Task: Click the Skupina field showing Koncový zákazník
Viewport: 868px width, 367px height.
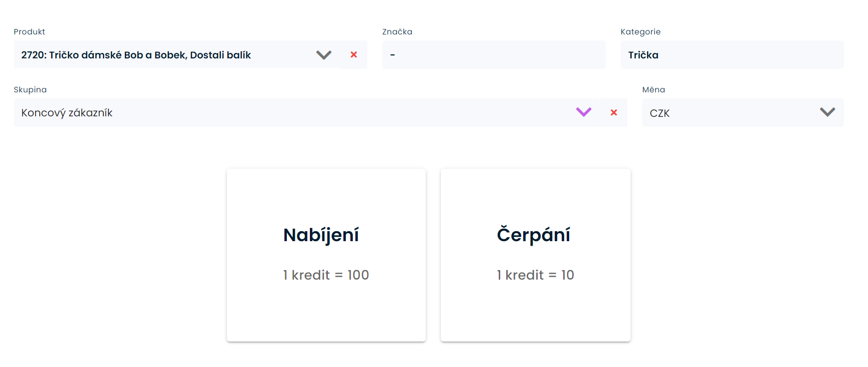Action: pos(67,113)
